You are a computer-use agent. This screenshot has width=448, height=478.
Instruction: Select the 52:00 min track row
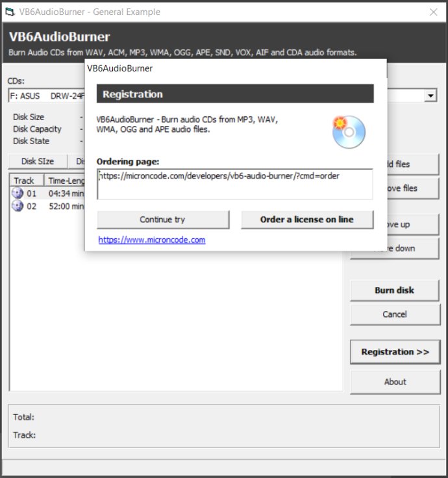47,206
